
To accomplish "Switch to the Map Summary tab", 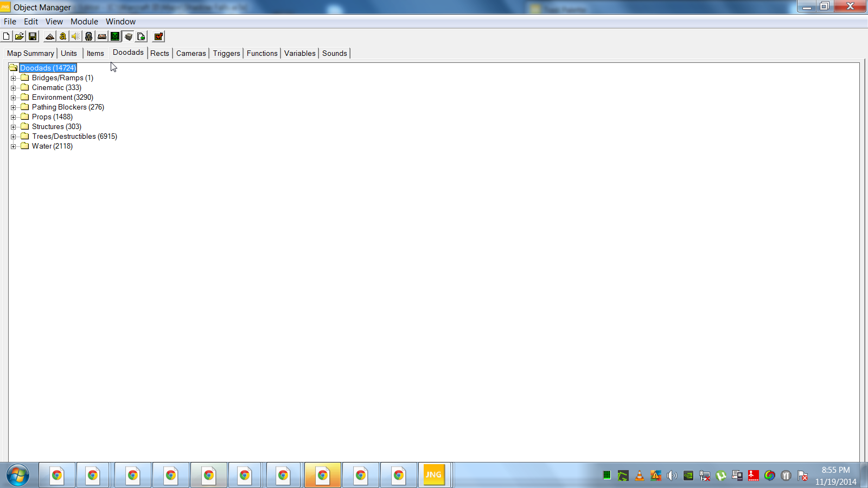I will [30, 53].
